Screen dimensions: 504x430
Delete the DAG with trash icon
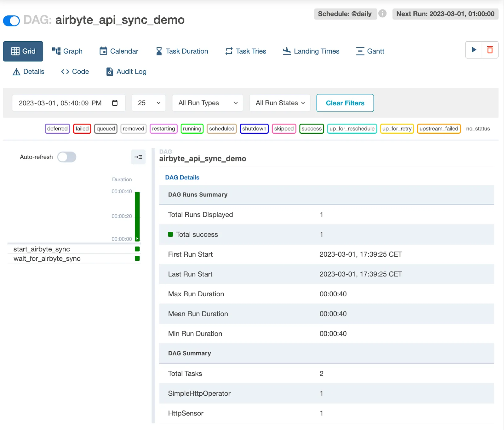490,50
